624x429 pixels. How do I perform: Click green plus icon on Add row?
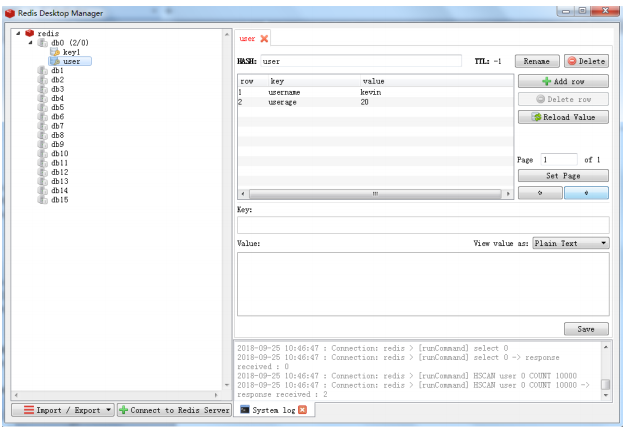[547, 81]
